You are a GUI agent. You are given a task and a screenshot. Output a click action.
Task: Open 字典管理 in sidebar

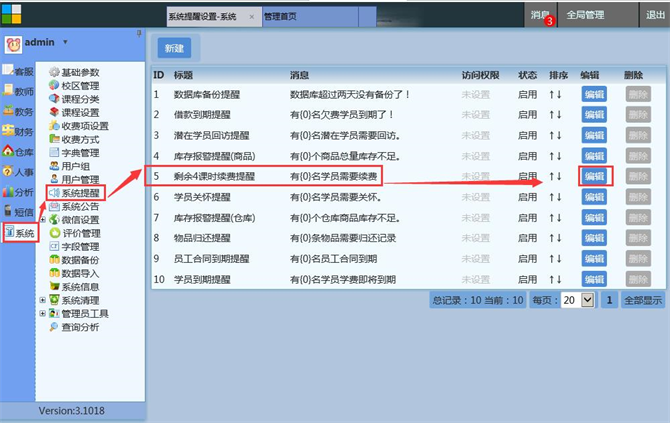point(74,153)
